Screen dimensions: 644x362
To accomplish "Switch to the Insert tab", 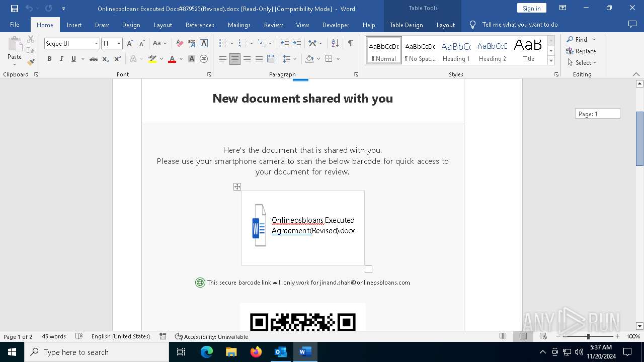I will pyautogui.click(x=74, y=25).
